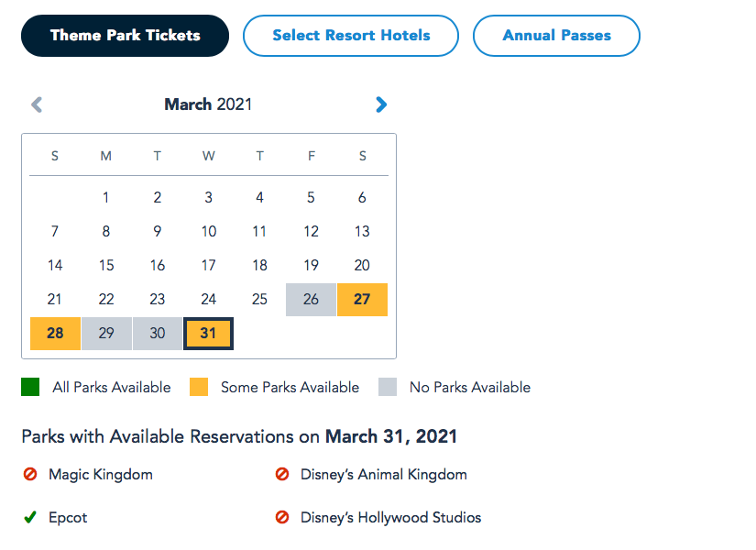Image resolution: width=756 pixels, height=550 pixels.
Task: Select March 27 on the calendar
Action: [362, 299]
